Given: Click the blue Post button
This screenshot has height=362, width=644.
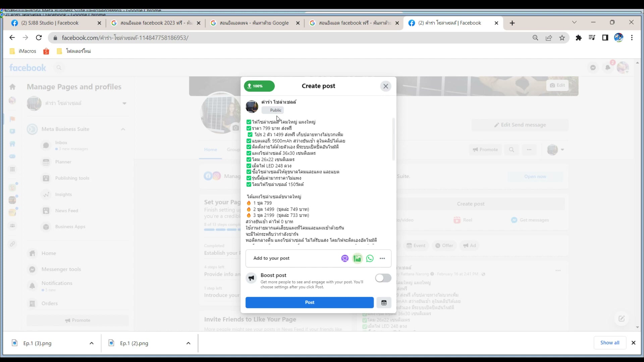Looking at the screenshot, I should click(309, 302).
